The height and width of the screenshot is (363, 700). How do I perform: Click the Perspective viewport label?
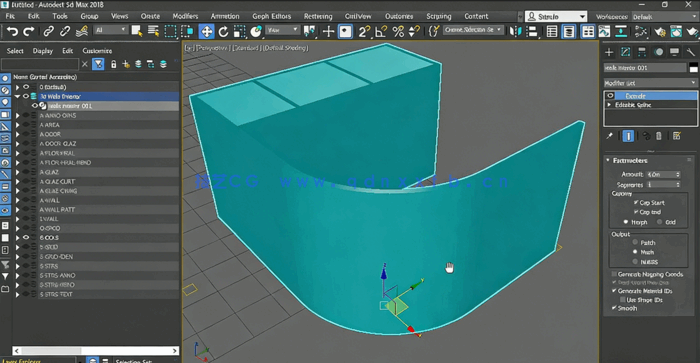coord(213,48)
